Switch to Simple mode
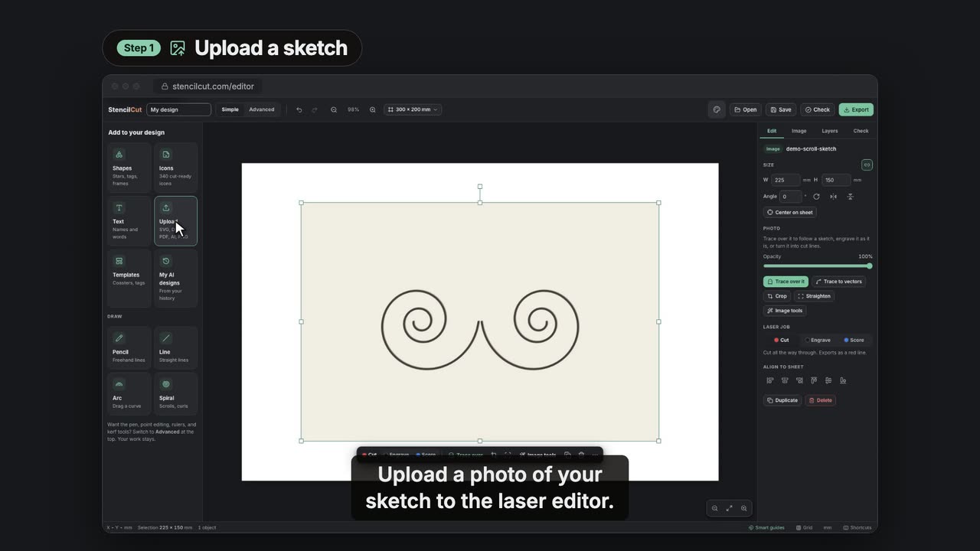This screenshot has height=551, width=980. coord(230,109)
